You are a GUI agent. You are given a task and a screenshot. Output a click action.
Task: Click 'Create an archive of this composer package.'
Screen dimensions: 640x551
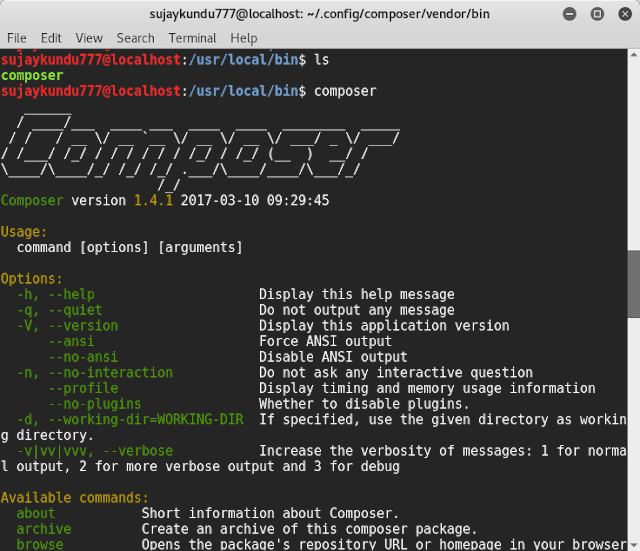(x=309, y=529)
